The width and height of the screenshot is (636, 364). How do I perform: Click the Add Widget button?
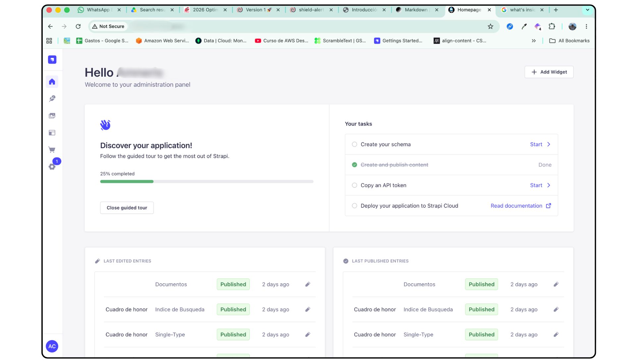[x=549, y=72]
